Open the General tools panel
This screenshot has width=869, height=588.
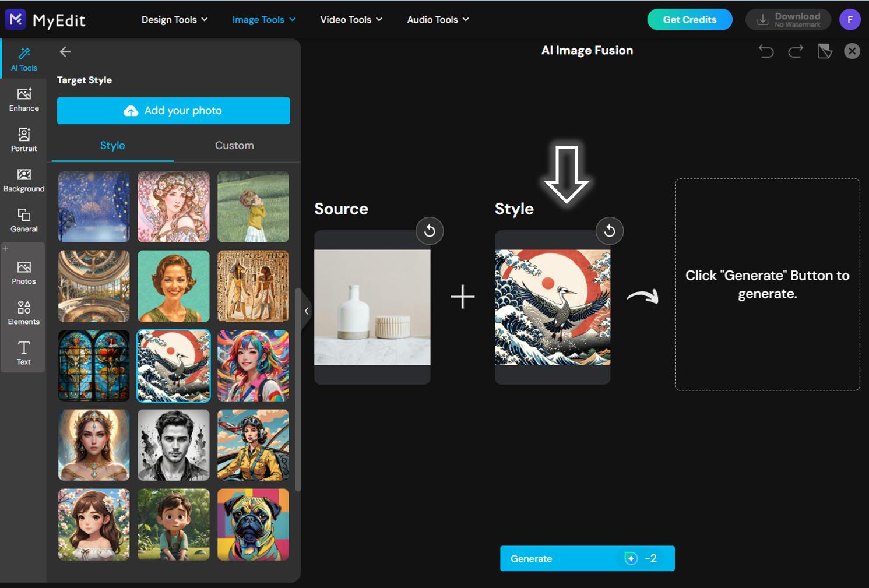coord(24,220)
